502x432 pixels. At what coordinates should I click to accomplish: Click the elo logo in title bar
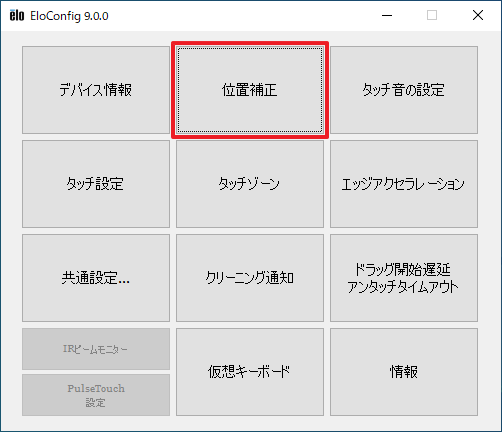pos(17,16)
